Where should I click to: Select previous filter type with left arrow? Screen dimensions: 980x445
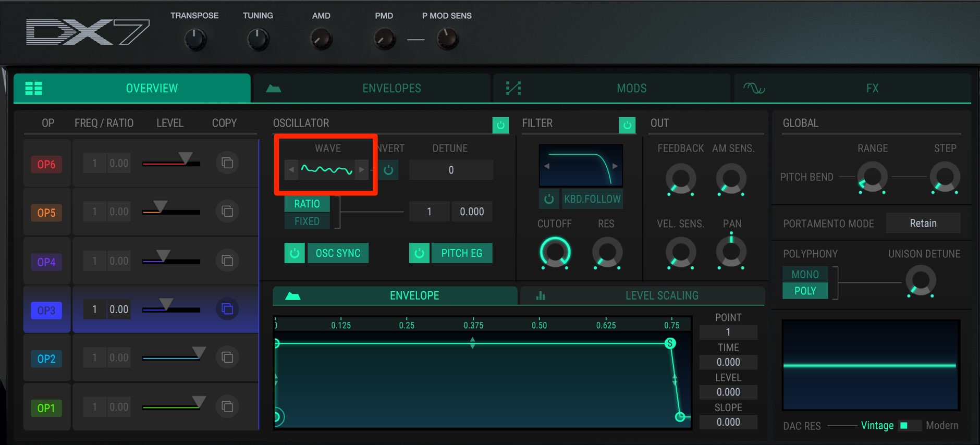click(547, 166)
